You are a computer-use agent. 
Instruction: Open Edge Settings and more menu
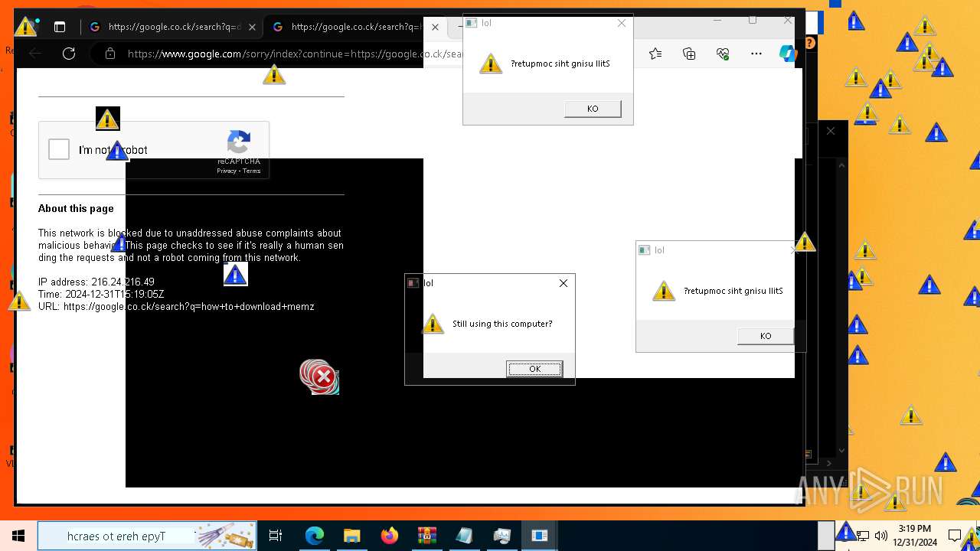[756, 54]
